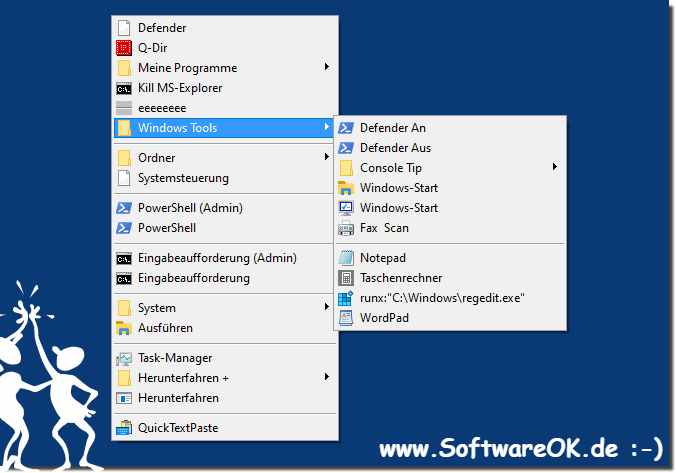
Task: Click the folder icon beside Windows Tools
Action: [124, 128]
